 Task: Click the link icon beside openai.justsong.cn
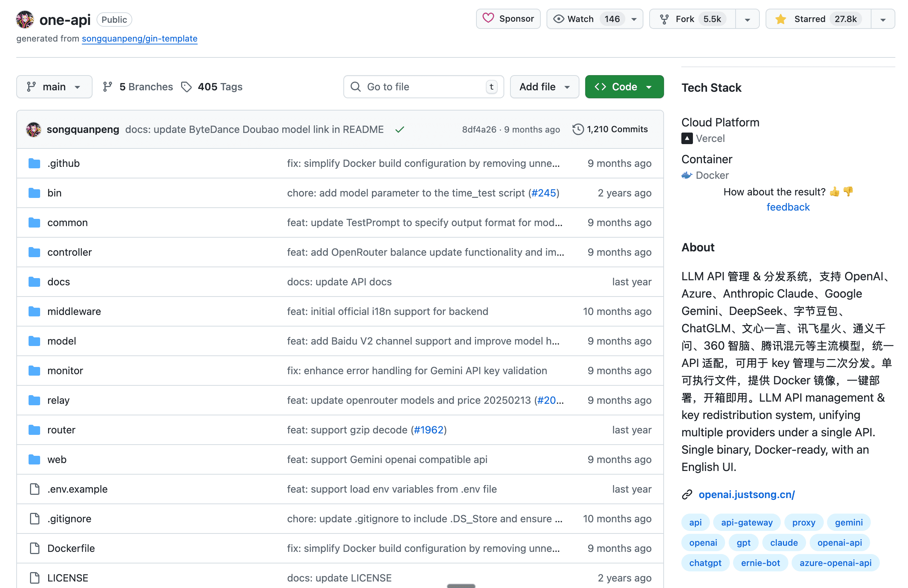(x=687, y=494)
